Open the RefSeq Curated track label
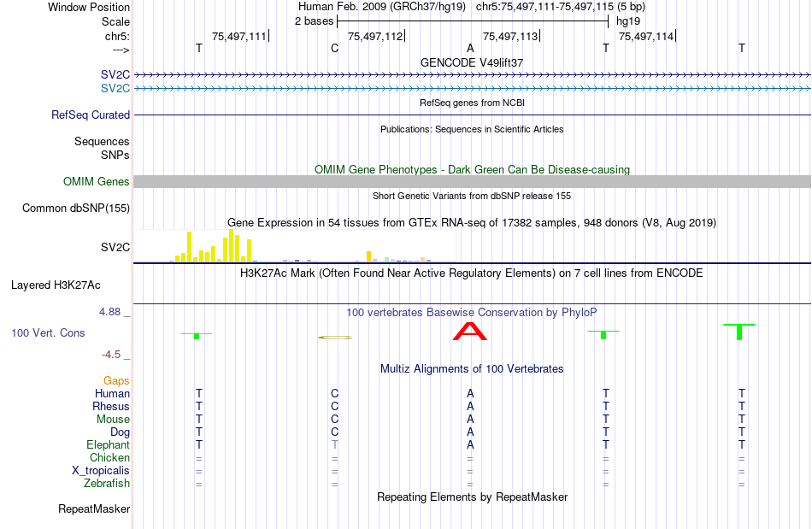Image resolution: width=812 pixels, height=529 pixels. point(90,115)
